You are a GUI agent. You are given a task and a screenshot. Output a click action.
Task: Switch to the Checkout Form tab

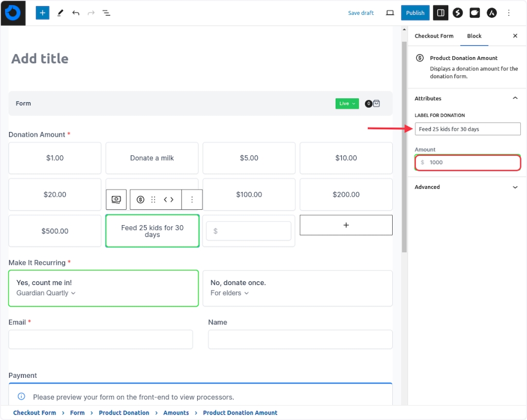click(x=434, y=36)
